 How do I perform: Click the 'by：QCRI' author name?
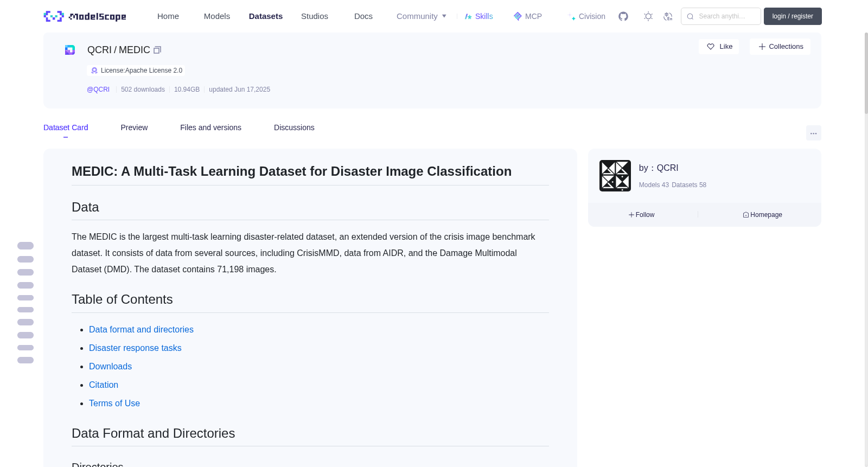pos(659,168)
